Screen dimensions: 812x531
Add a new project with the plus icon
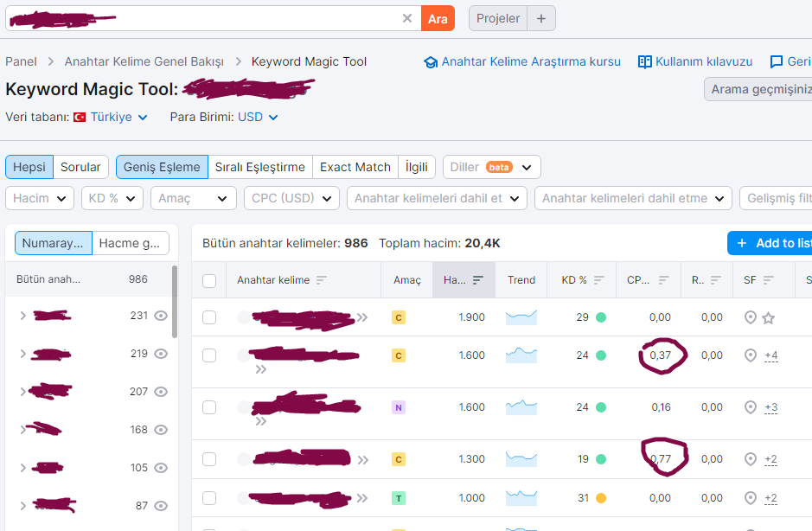[541, 19]
